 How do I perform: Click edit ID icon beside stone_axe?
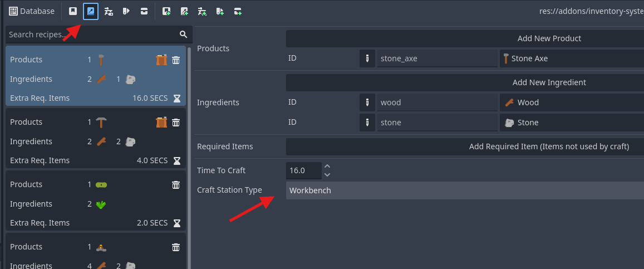(367, 58)
